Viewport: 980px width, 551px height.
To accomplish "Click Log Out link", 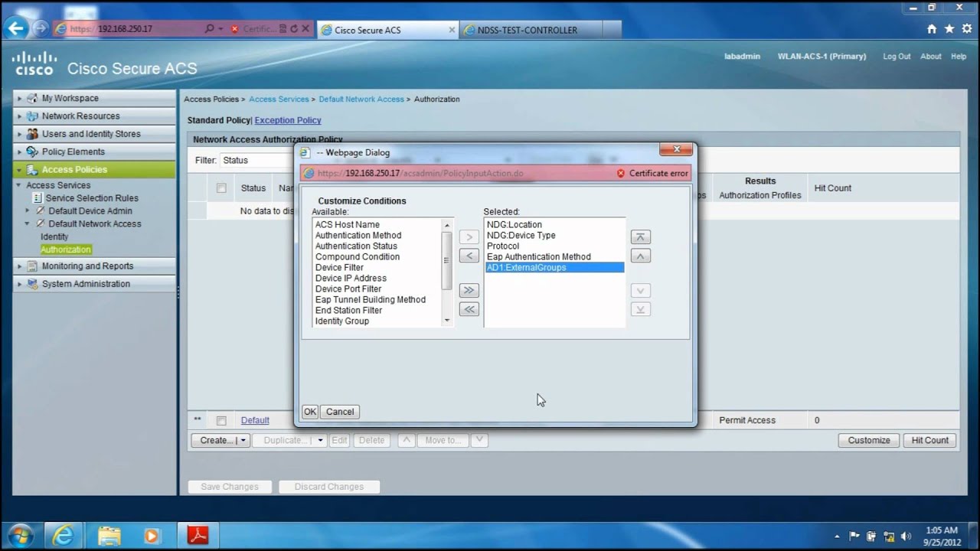I will pos(897,57).
